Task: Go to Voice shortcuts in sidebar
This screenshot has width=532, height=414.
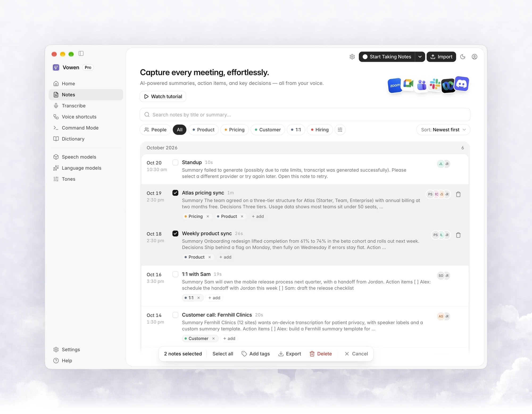Action: 86,117
